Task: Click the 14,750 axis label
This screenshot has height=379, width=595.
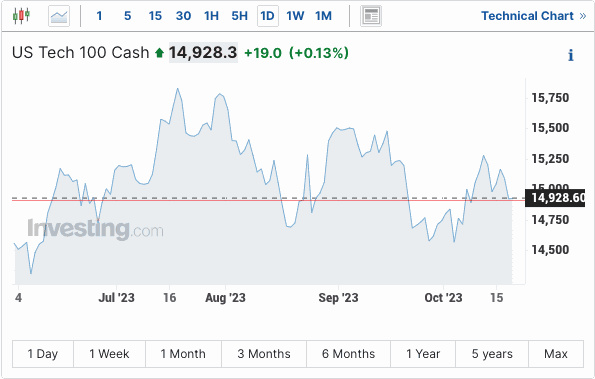Action: pyautogui.click(x=550, y=220)
